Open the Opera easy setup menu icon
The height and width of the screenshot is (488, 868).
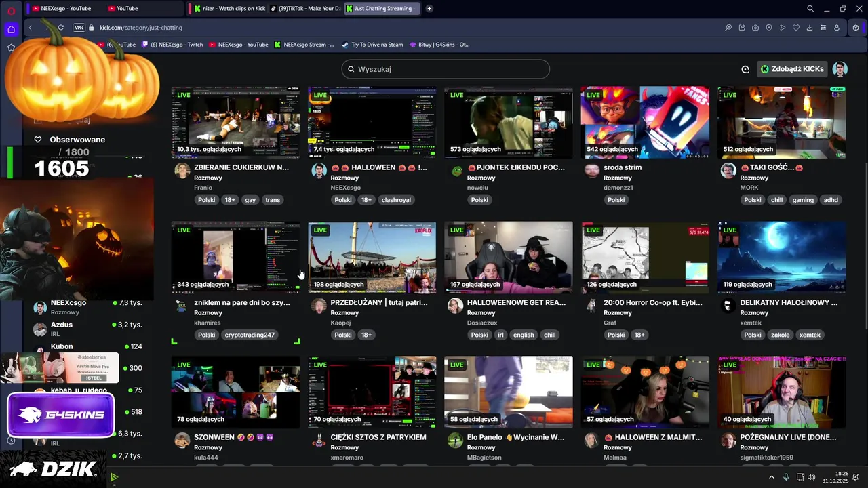point(823,28)
